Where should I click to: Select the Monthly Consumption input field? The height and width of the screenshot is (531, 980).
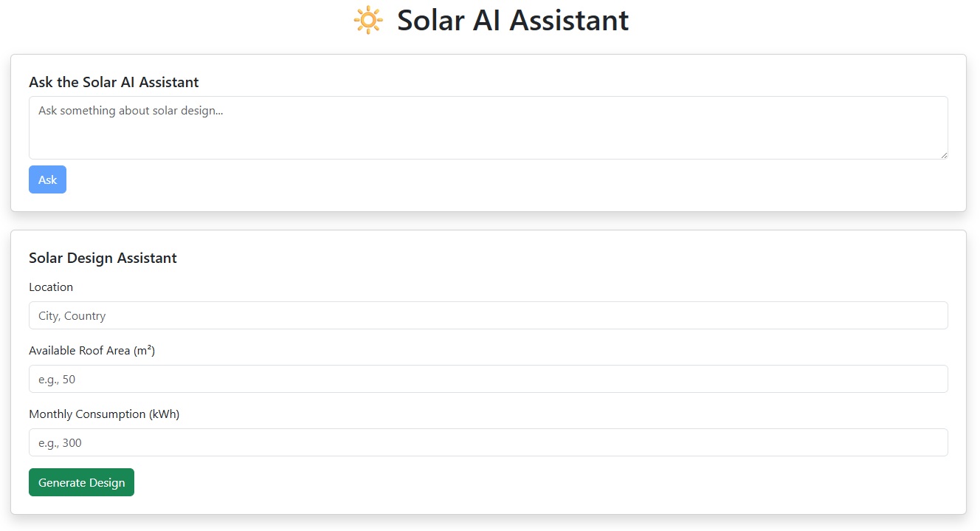coord(487,442)
